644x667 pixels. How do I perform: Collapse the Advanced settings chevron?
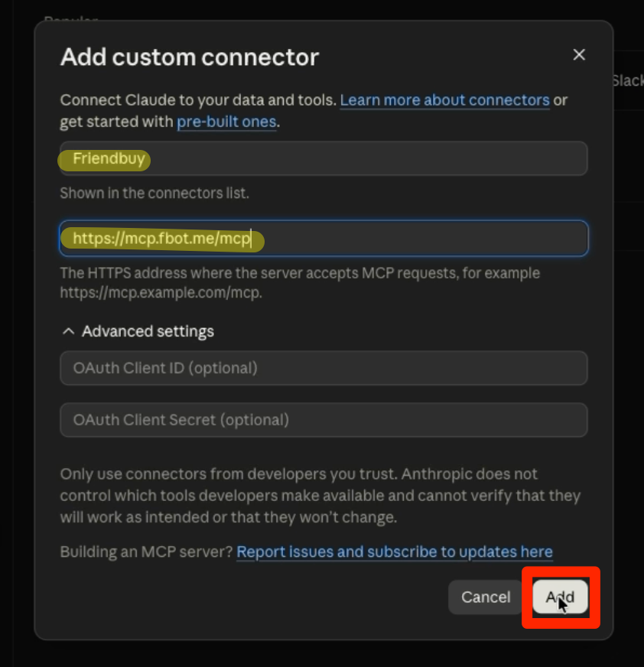69,331
